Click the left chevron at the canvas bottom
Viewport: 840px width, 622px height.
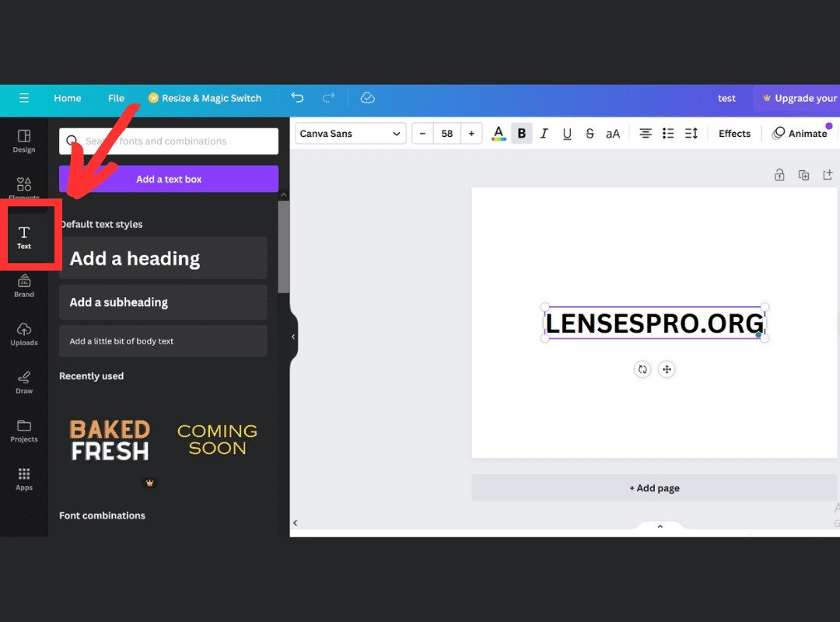click(296, 523)
